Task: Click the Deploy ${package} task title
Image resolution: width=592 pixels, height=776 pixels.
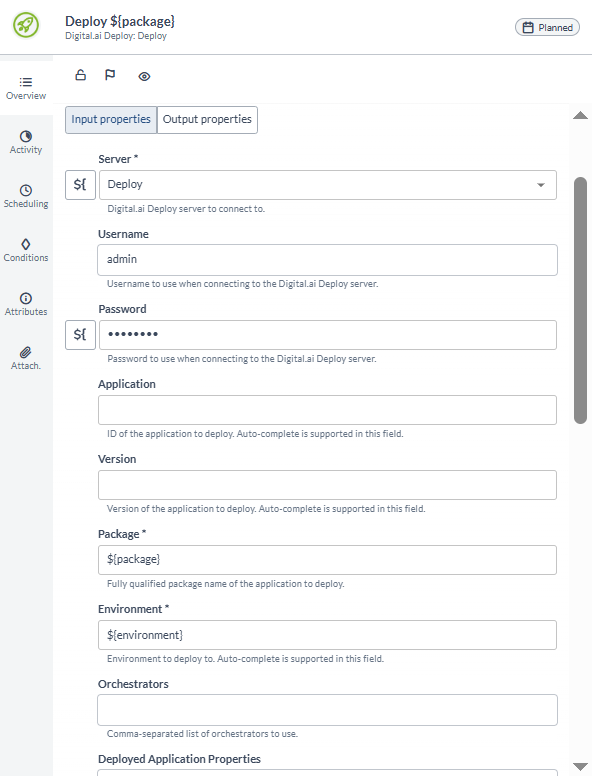Action: [x=120, y=21]
